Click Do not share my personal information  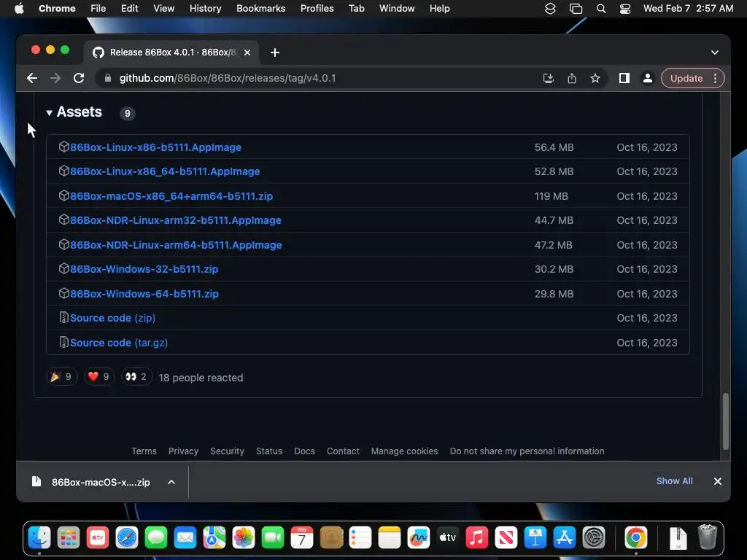click(527, 451)
